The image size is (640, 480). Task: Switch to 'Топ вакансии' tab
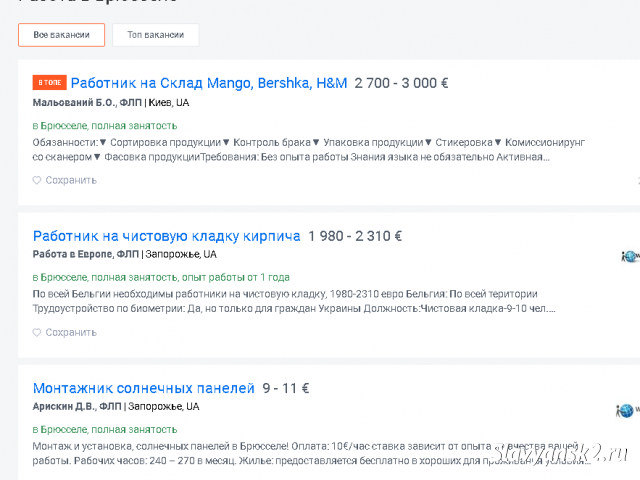pyautogui.click(x=156, y=35)
